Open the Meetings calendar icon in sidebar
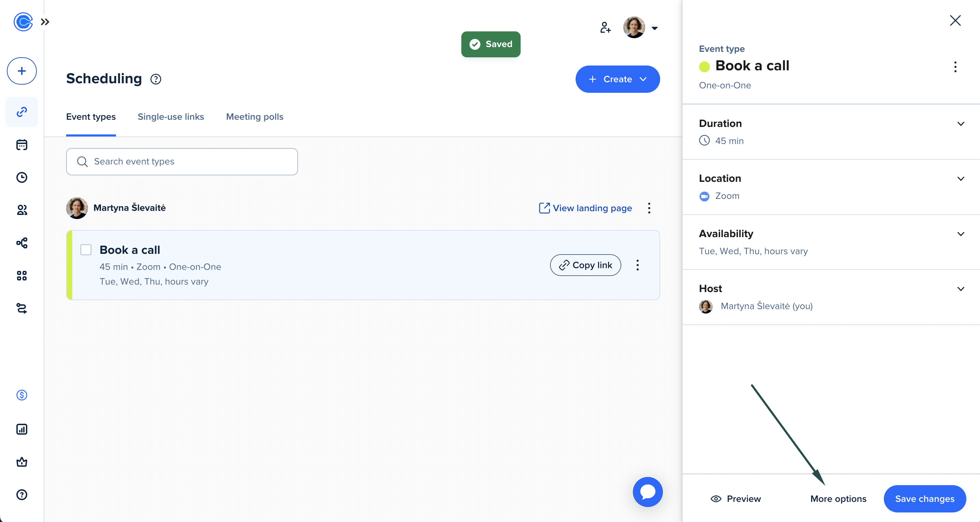This screenshot has height=522, width=980. [22, 145]
